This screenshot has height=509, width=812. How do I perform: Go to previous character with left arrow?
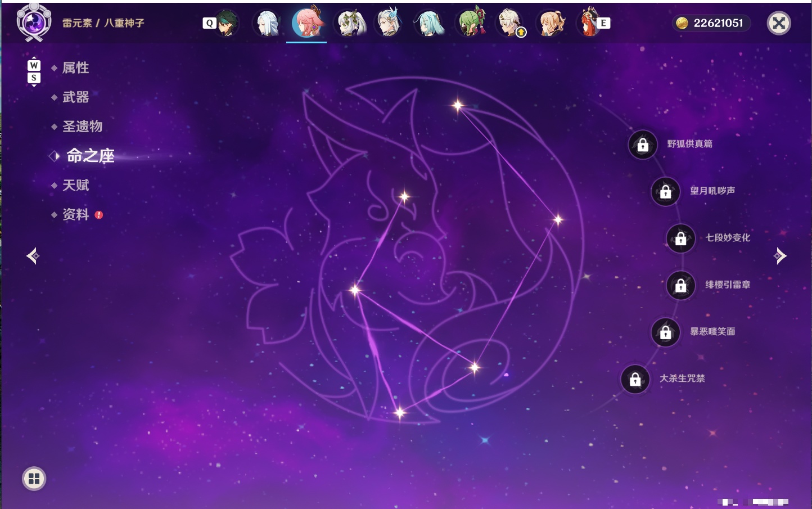[x=33, y=256]
